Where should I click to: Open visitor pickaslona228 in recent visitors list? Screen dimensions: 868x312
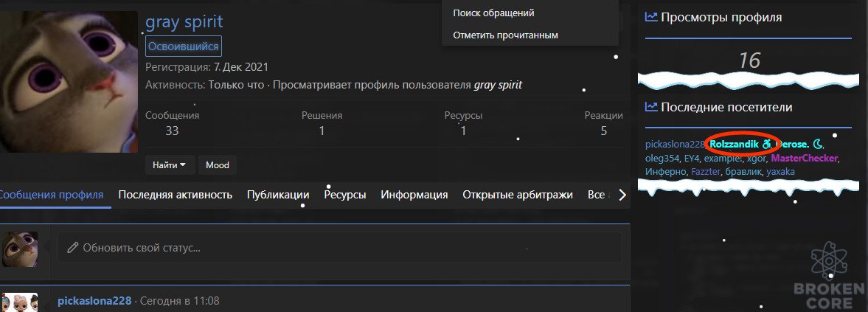click(x=674, y=145)
